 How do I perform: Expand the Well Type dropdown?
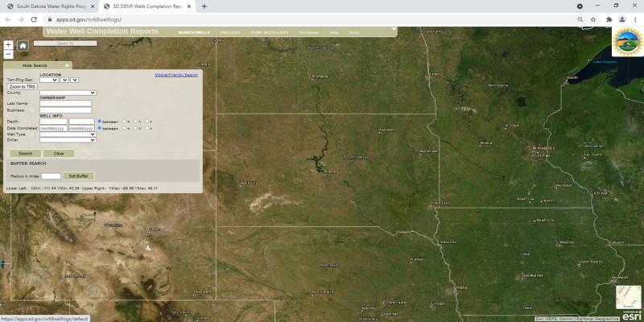tap(68, 134)
